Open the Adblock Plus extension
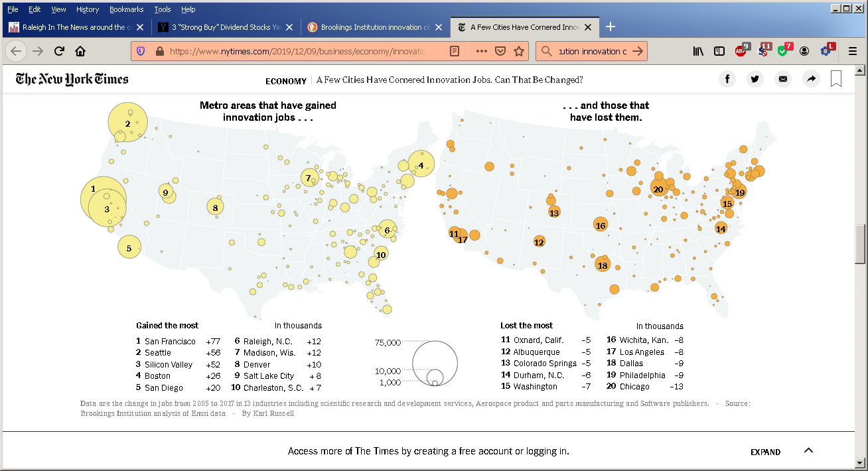 tap(741, 51)
